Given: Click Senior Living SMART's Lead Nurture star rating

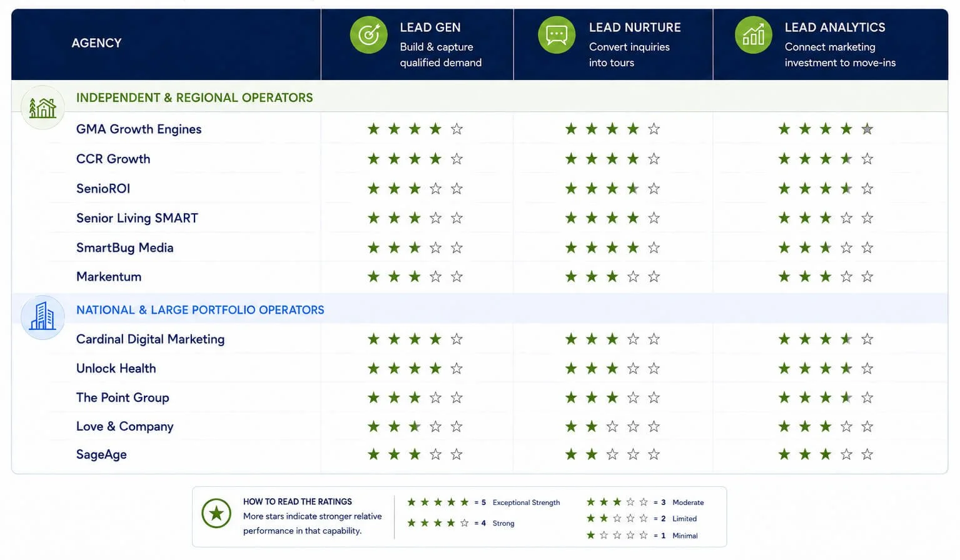Looking at the screenshot, I should [612, 217].
